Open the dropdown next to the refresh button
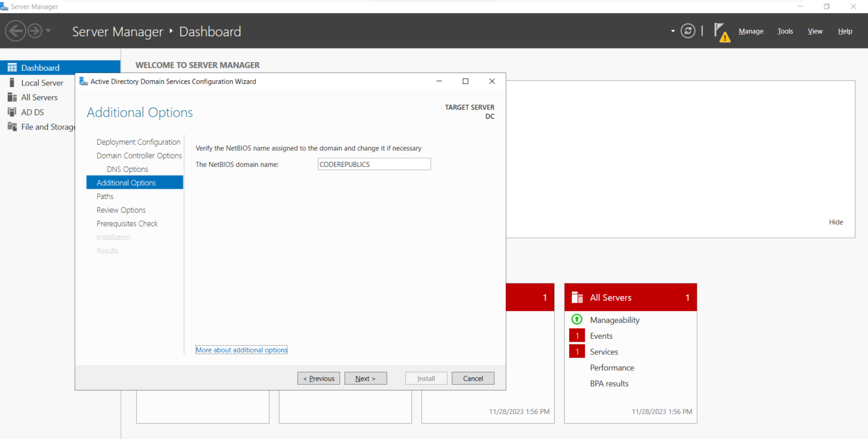The width and height of the screenshot is (868, 439). 672,31
